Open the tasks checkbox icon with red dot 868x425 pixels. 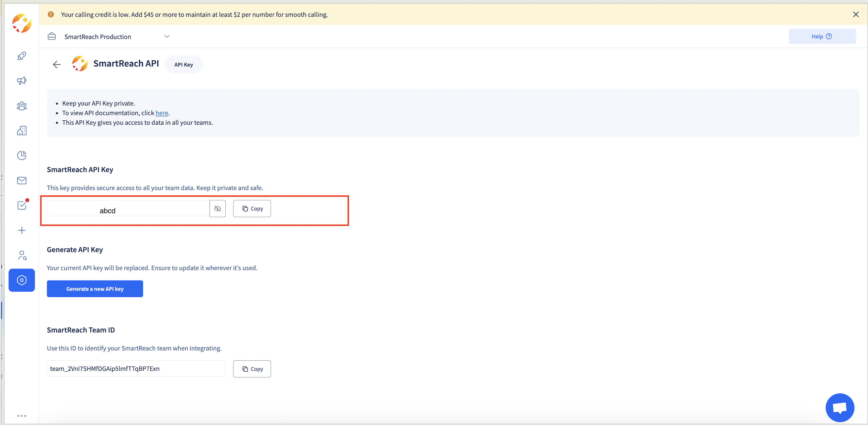(x=22, y=204)
